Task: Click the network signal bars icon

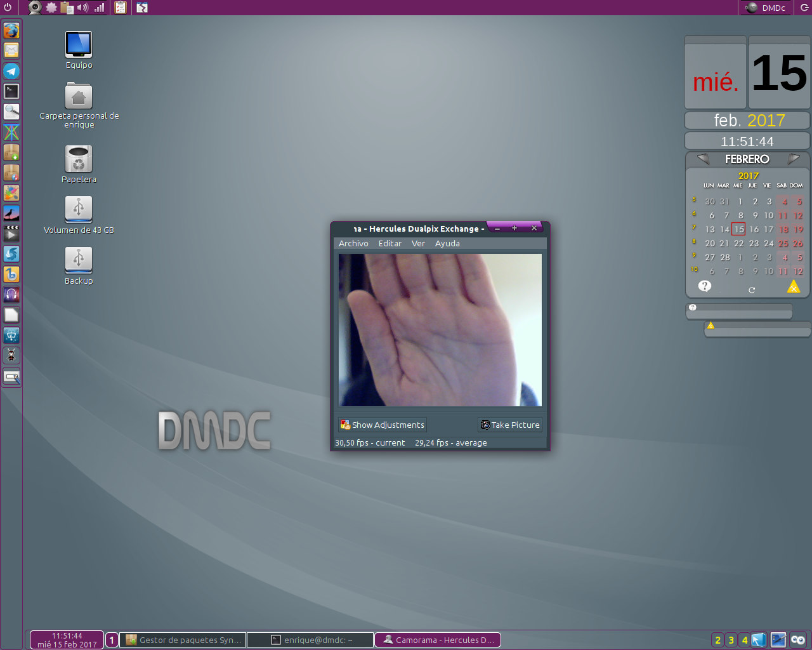Action: 99,8
